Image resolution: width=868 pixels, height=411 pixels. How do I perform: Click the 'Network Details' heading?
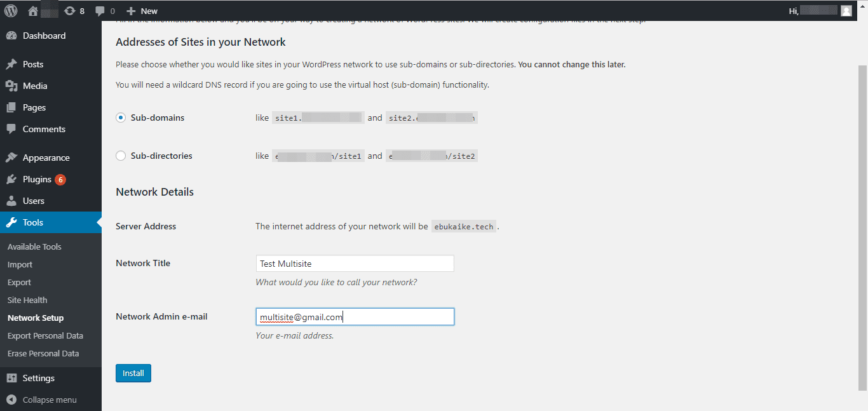tap(154, 192)
